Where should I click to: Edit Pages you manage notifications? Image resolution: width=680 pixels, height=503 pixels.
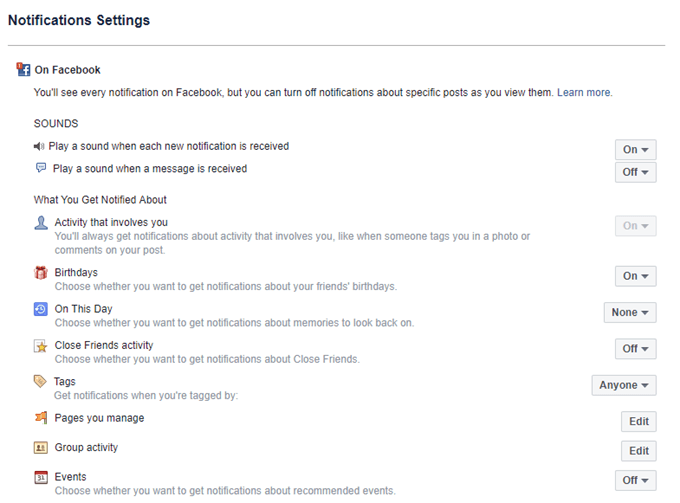coord(639,421)
